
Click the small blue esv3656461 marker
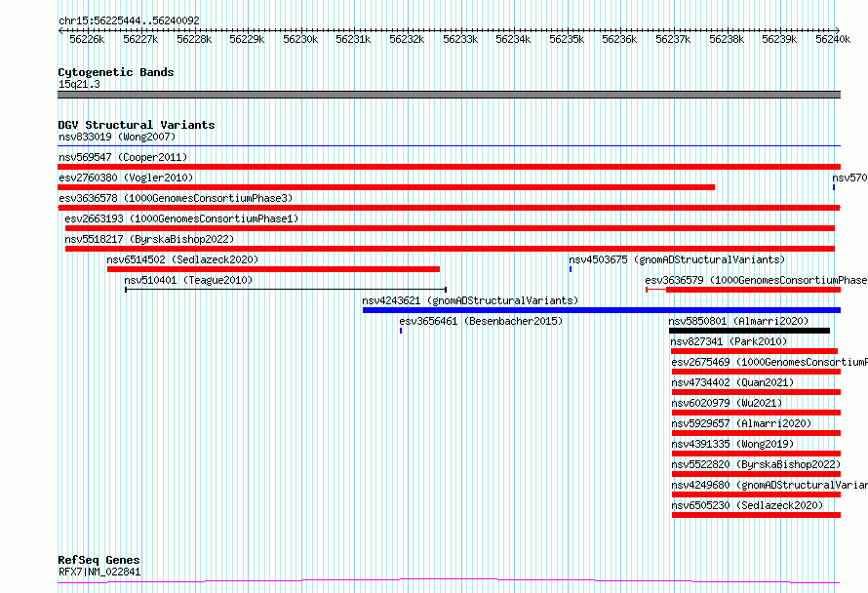pyautogui.click(x=401, y=331)
